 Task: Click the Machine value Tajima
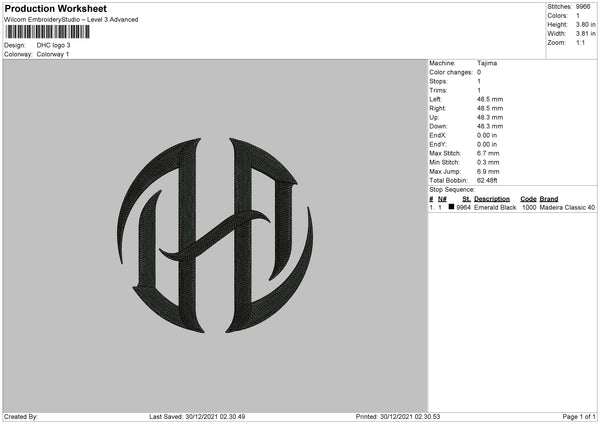pos(487,63)
